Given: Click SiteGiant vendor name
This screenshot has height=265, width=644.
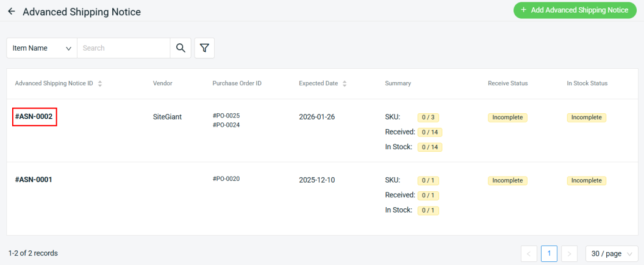Looking at the screenshot, I should [x=167, y=116].
